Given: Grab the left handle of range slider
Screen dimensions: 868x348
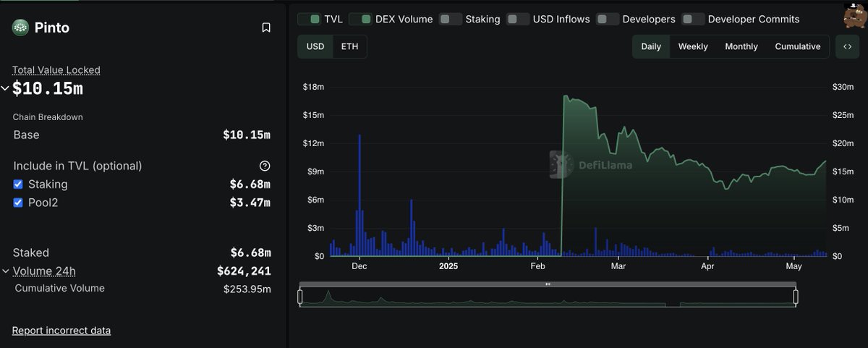Looking at the screenshot, I should coord(300,297).
